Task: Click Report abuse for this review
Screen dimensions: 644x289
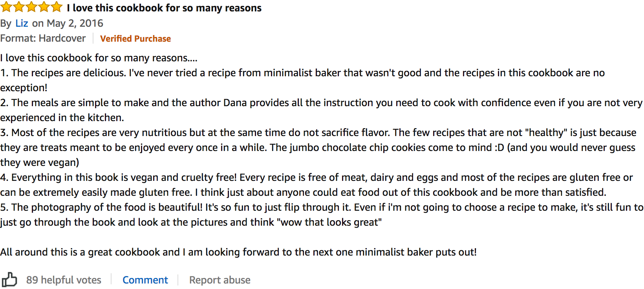Action: (220, 280)
